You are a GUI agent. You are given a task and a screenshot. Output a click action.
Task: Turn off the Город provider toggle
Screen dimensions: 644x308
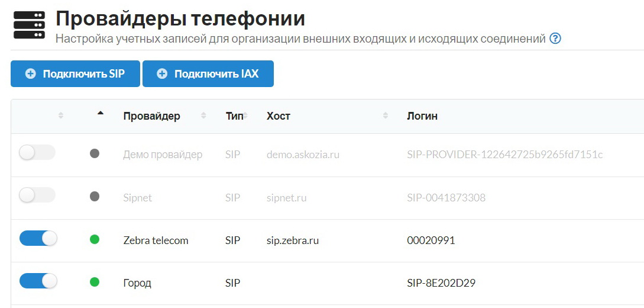[38, 281]
